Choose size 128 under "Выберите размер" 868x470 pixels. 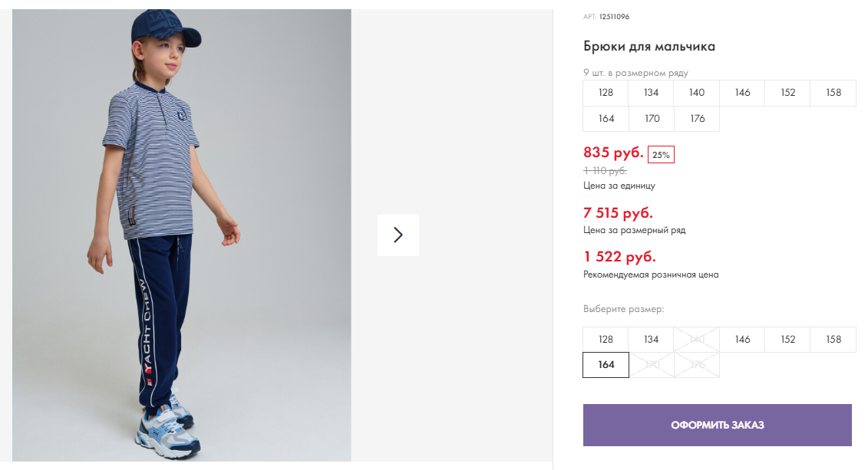606,340
